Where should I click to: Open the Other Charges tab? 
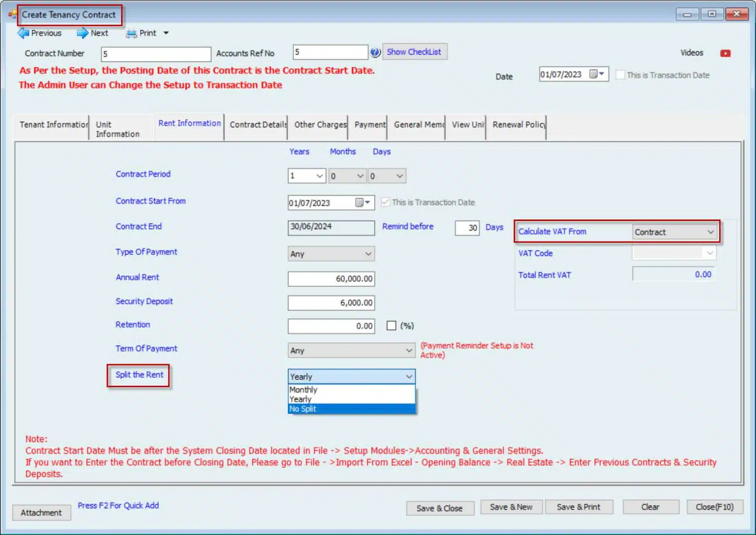320,125
